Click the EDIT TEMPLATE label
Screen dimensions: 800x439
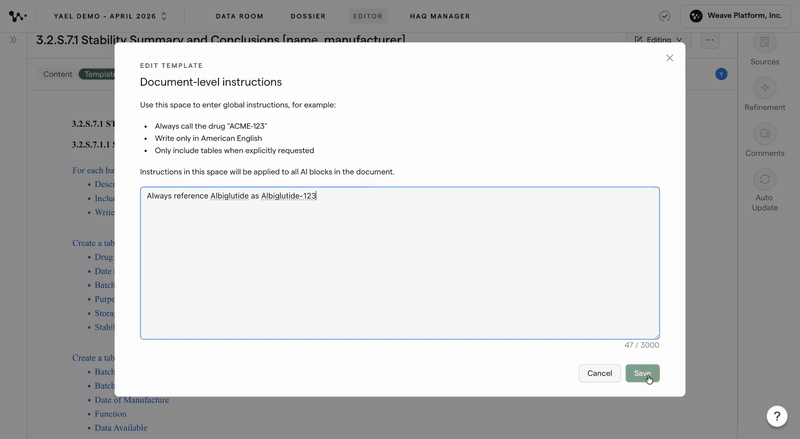[171, 65]
